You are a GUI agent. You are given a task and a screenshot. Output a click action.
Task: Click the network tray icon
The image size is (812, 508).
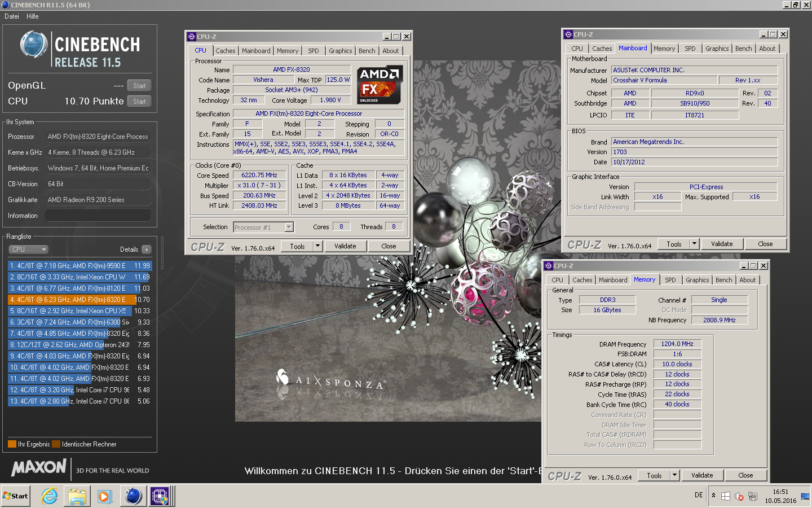click(x=752, y=496)
